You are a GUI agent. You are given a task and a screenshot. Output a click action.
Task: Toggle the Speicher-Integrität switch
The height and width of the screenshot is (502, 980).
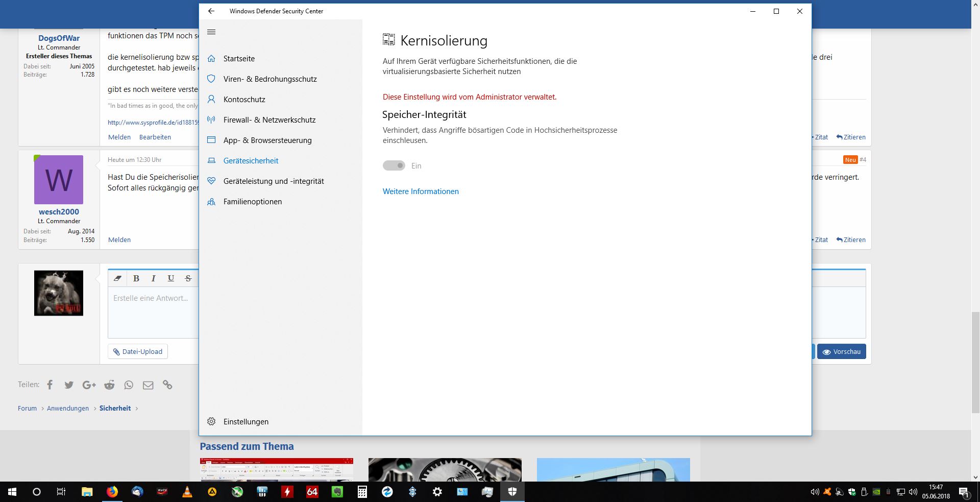[394, 165]
